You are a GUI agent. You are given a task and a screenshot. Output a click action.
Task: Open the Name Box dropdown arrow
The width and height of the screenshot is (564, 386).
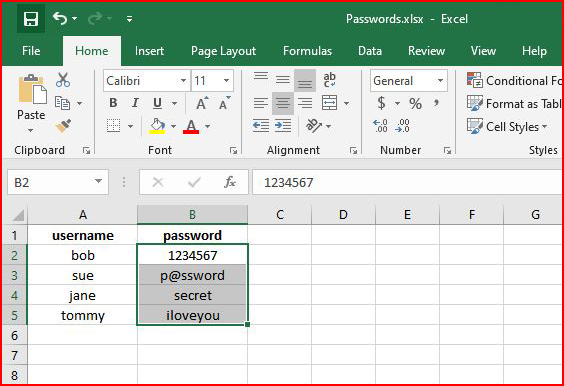(x=98, y=181)
